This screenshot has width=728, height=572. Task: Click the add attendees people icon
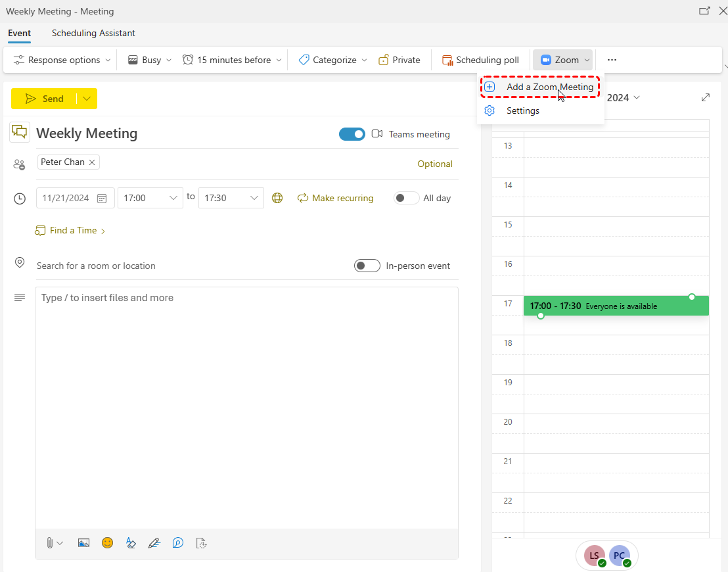(19, 164)
